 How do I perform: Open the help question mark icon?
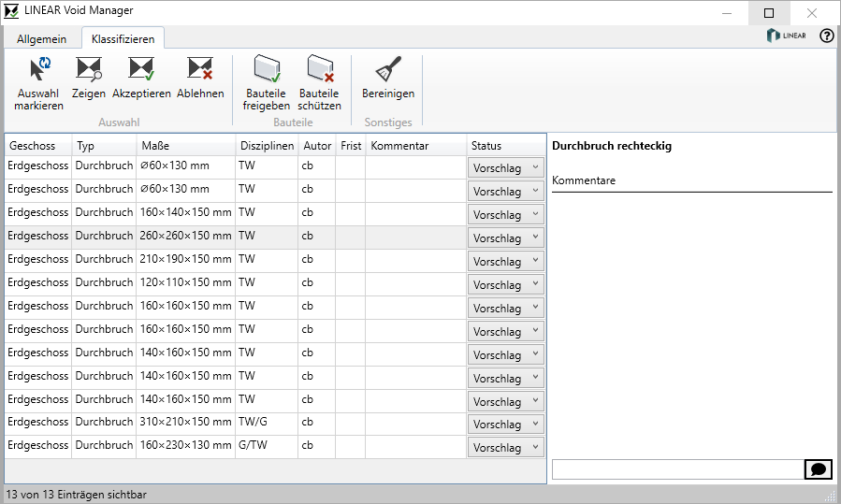click(x=827, y=36)
